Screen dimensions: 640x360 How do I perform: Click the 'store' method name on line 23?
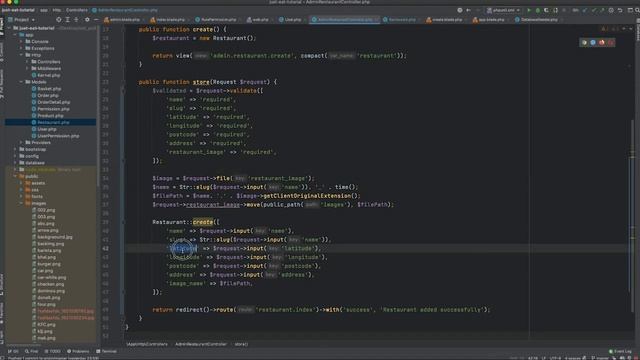[201, 82]
